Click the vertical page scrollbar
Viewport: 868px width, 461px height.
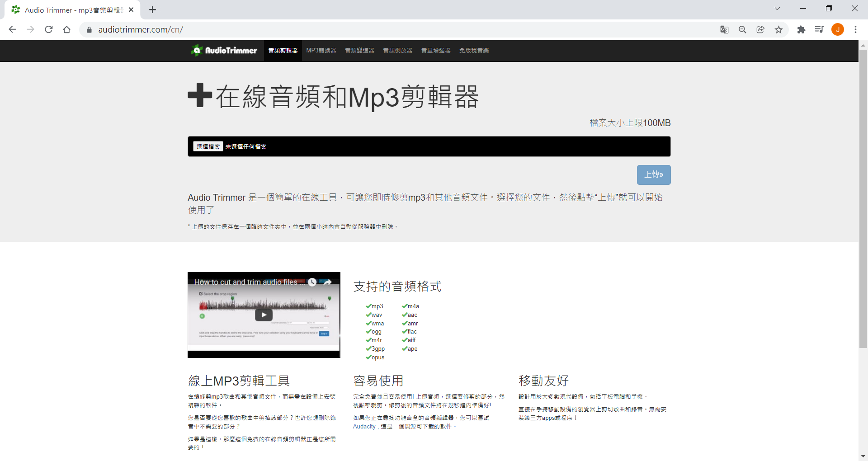pyautogui.click(x=863, y=199)
